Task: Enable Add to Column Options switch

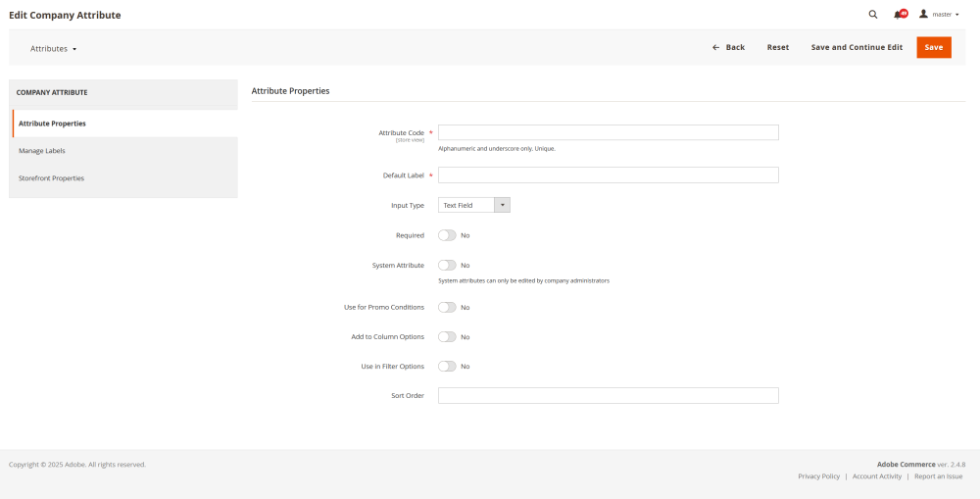Action: coord(447,336)
